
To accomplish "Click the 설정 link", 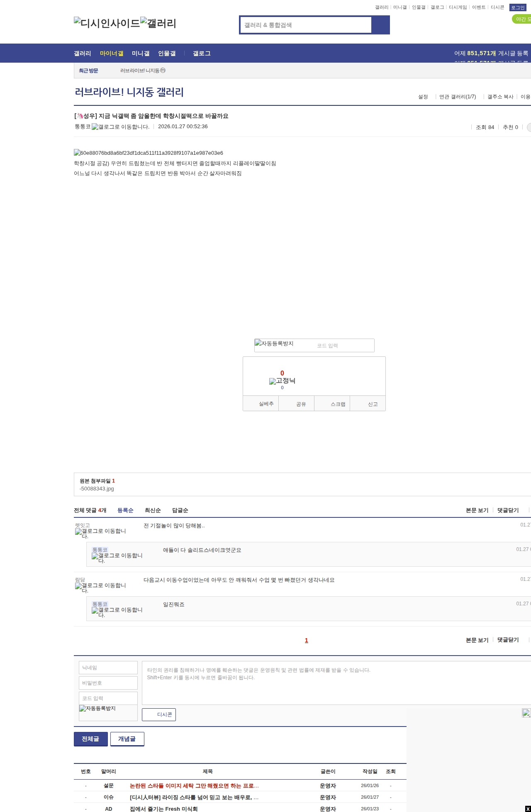I will [x=423, y=97].
